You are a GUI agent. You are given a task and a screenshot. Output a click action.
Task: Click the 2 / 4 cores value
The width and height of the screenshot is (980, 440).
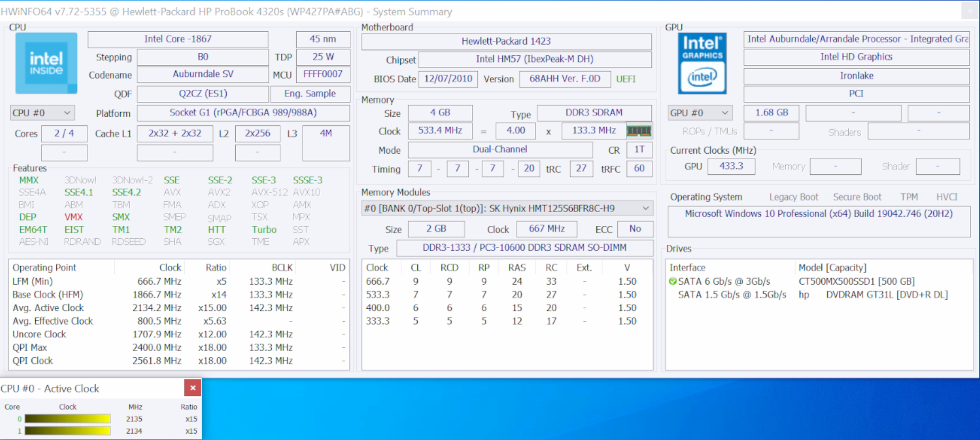coord(64,133)
